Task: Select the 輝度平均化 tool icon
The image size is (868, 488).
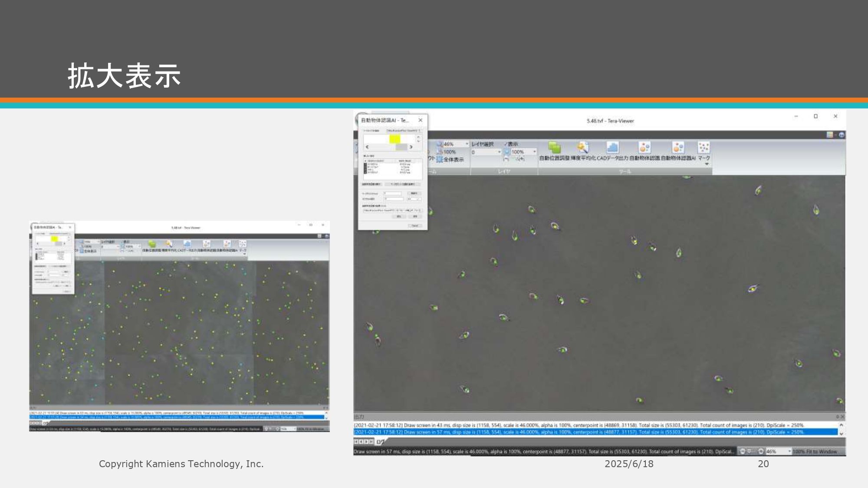Action: 583,148
